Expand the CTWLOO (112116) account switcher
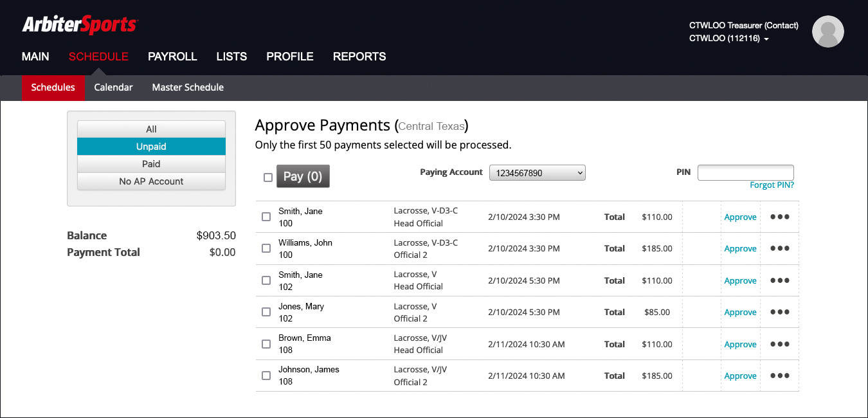The height and width of the screenshot is (418, 868). [x=728, y=39]
